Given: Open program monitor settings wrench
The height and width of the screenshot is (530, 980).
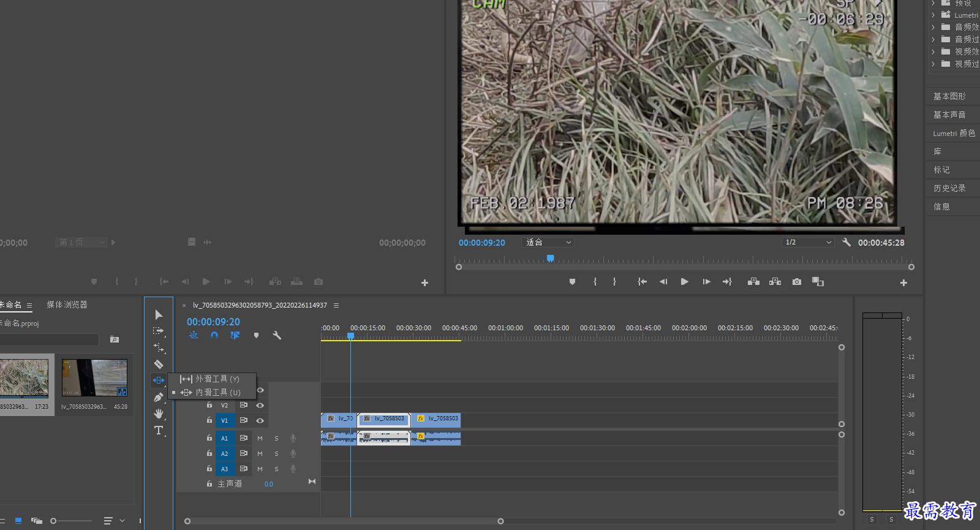Looking at the screenshot, I should (846, 243).
